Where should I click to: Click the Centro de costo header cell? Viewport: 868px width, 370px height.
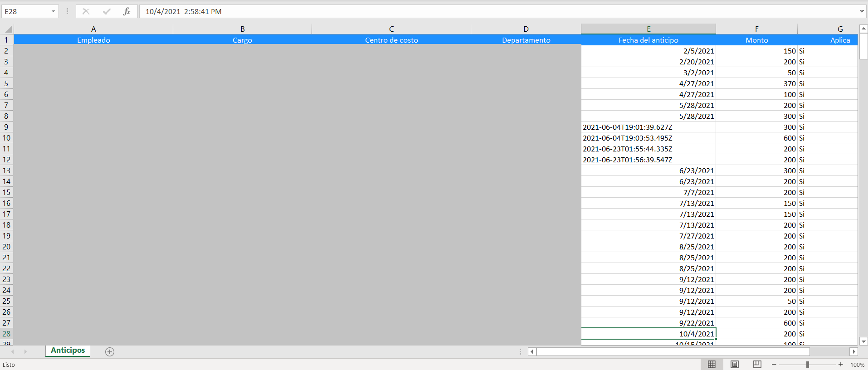(391, 40)
